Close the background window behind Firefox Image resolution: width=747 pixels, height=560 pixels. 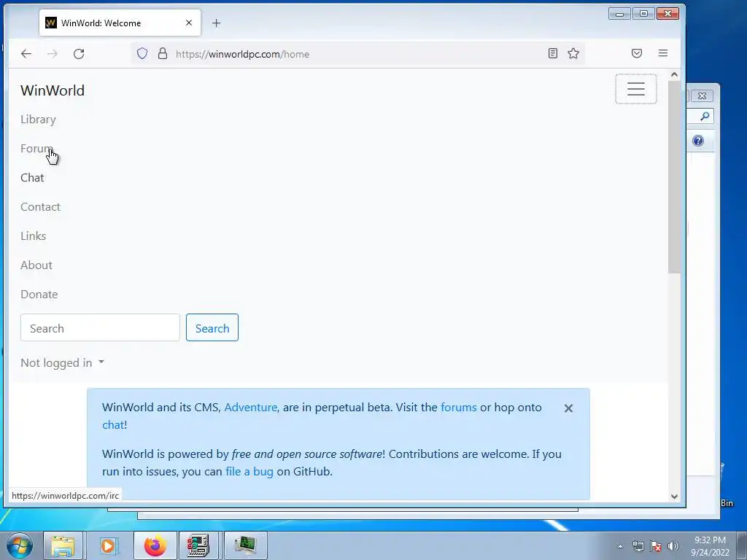click(702, 96)
